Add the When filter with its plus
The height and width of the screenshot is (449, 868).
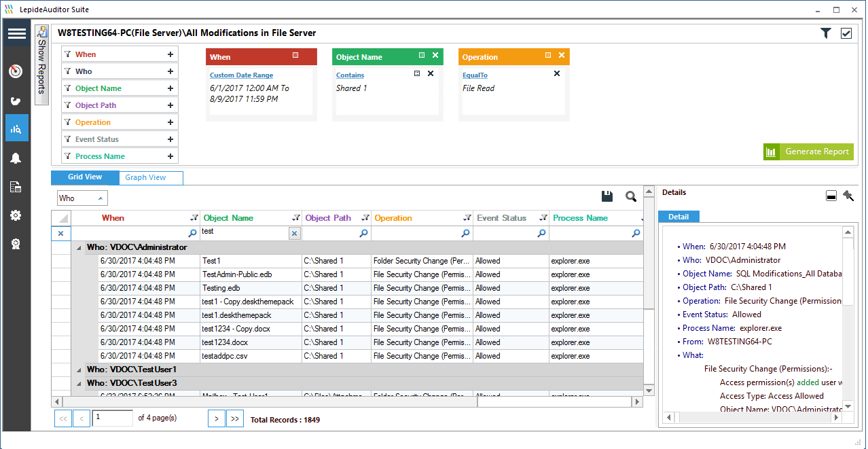(170, 54)
